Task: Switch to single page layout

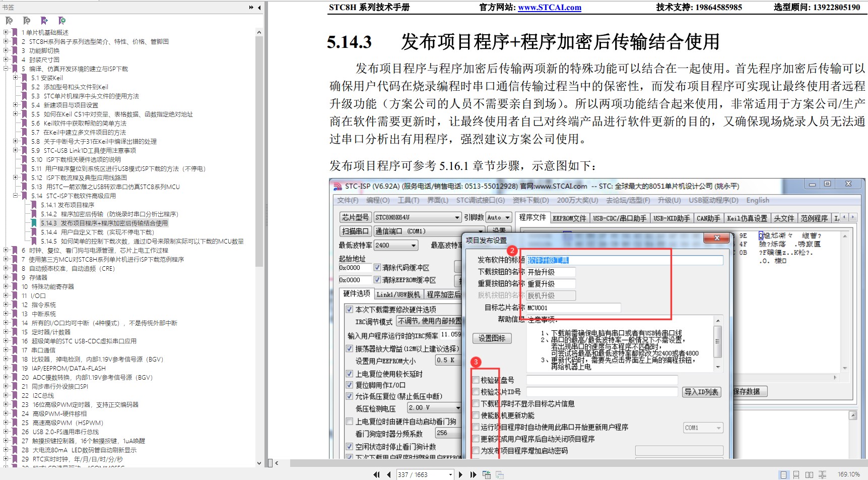Action: coord(783,474)
